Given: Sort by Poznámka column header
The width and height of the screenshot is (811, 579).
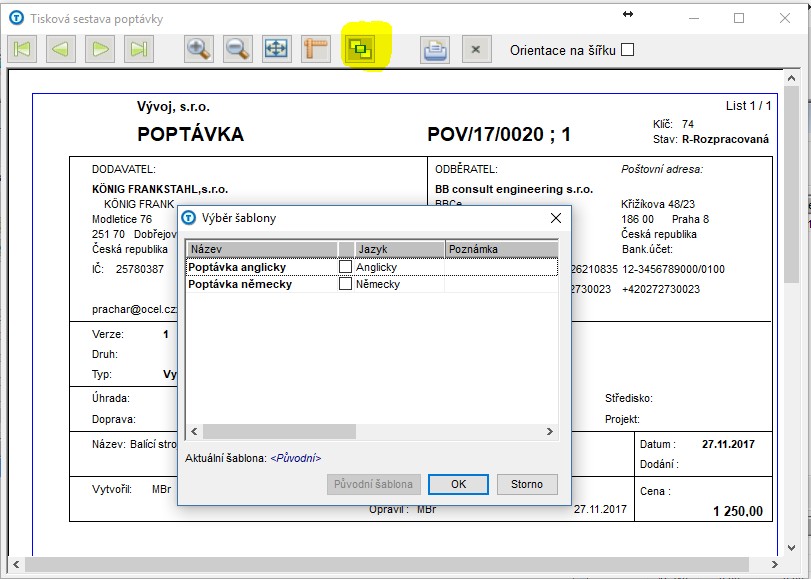Looking at the screenshot, I should click(x=502, y=249).
